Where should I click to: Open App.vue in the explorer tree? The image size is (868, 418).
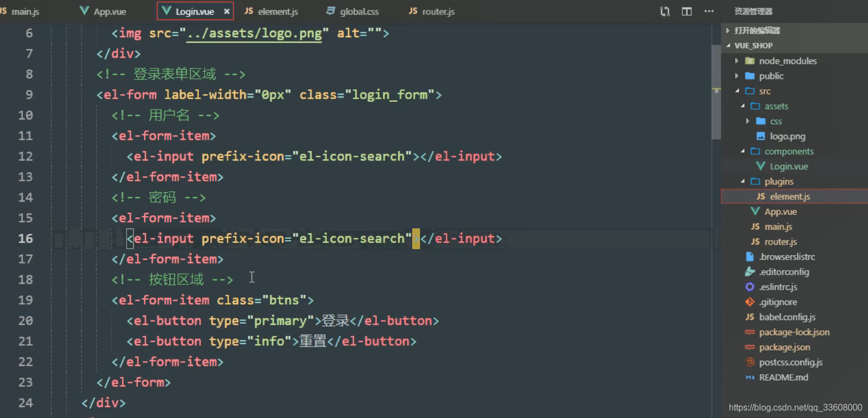(x=780, y=211)
